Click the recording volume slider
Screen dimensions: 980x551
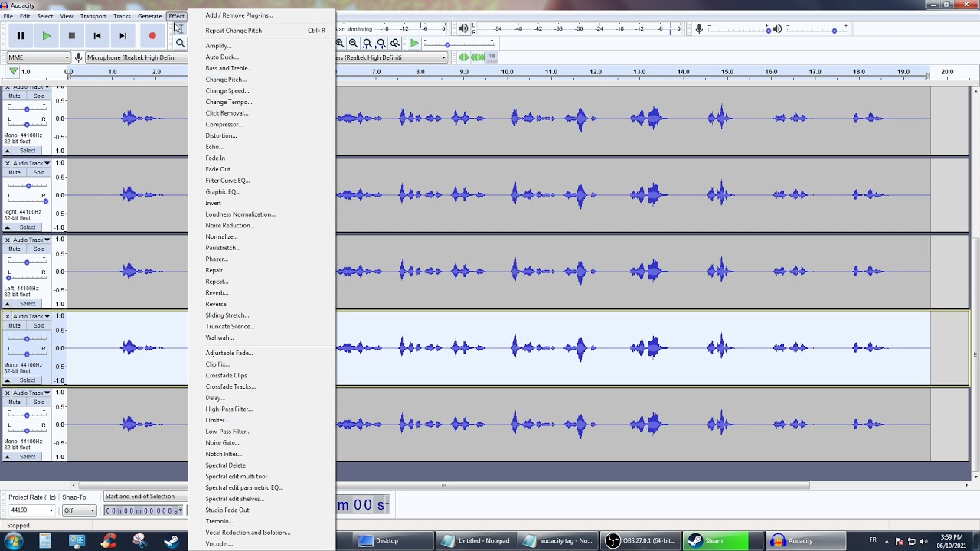pos(739,29)
